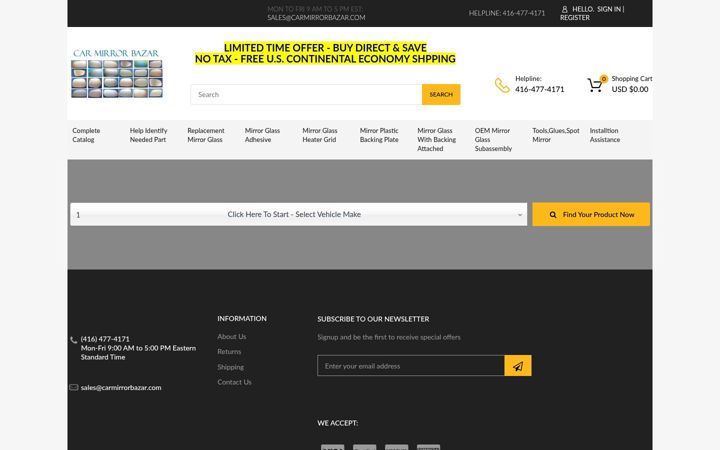Open Installation Assistance menu
Screen dimensions: 720x450
point(605,135)
